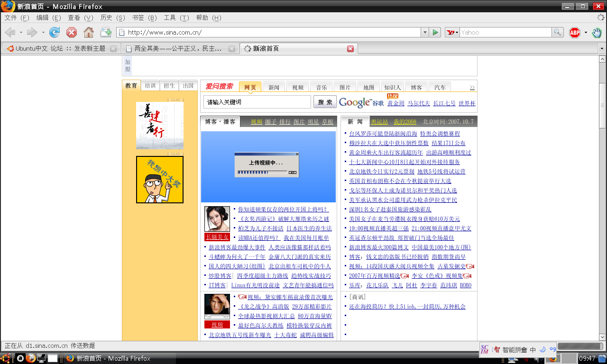This screenshot has width=607, height=364.
Task: Click the SCIM logo on the input toolbar
Action: click(485, 350)
